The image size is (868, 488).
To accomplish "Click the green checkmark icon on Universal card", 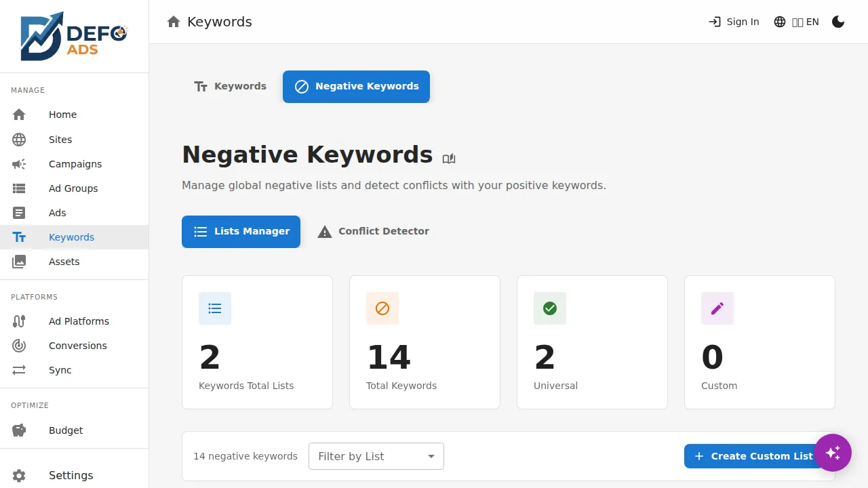I will click(x=550, y=308).
